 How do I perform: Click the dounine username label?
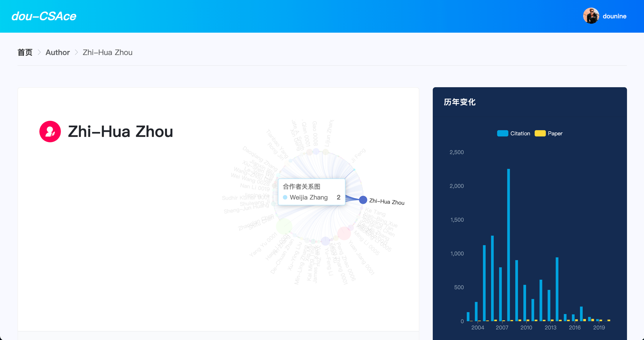point(614,16)
